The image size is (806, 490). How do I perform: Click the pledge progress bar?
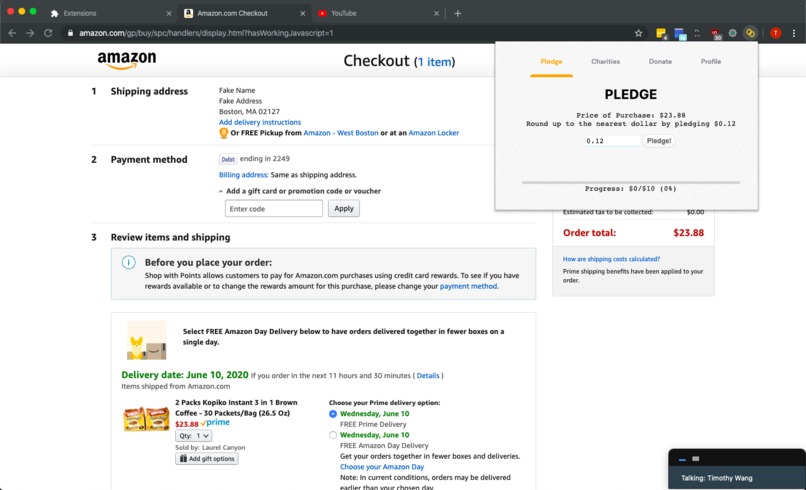tap(631, 182)
